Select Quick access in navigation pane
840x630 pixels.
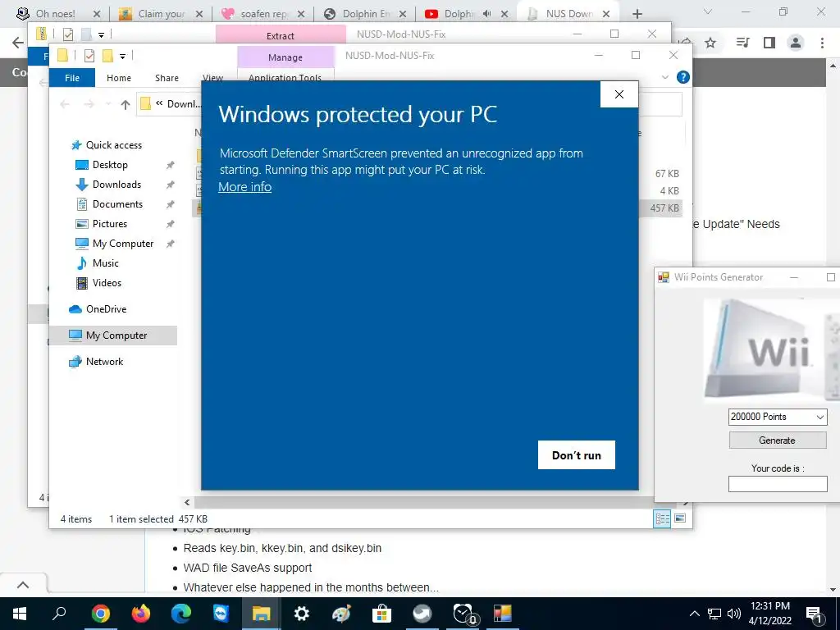113,145
